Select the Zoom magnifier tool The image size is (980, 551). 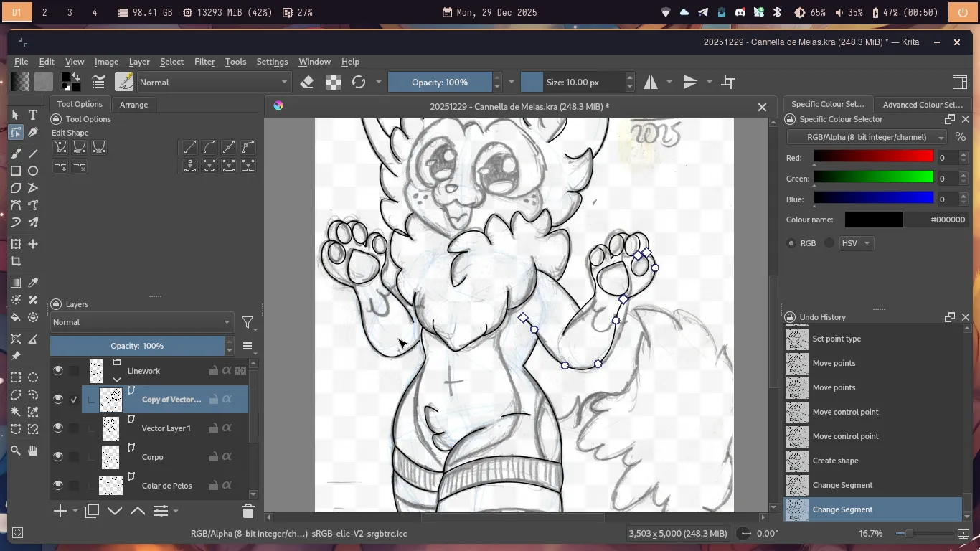(x=16, y=451)
